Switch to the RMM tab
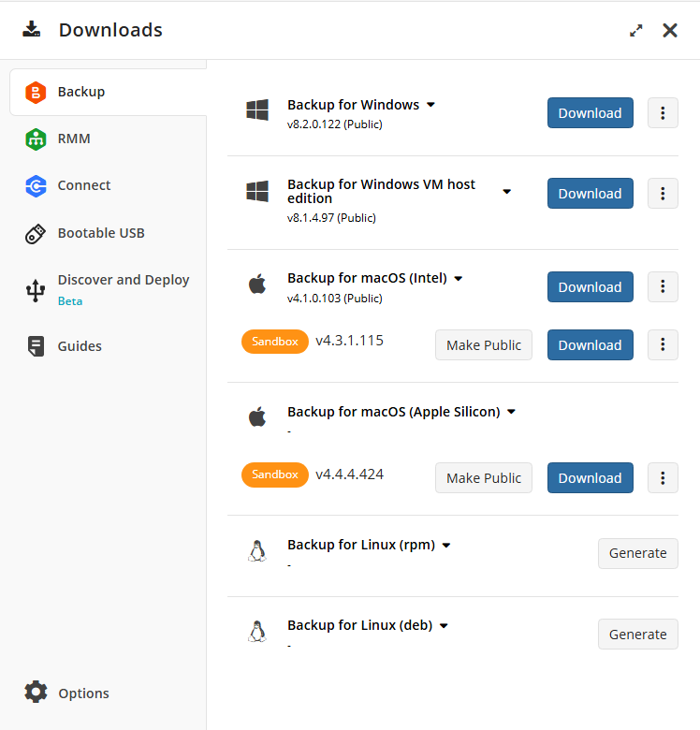The width and height of the screenshot is (700, 730). [74, 139]
